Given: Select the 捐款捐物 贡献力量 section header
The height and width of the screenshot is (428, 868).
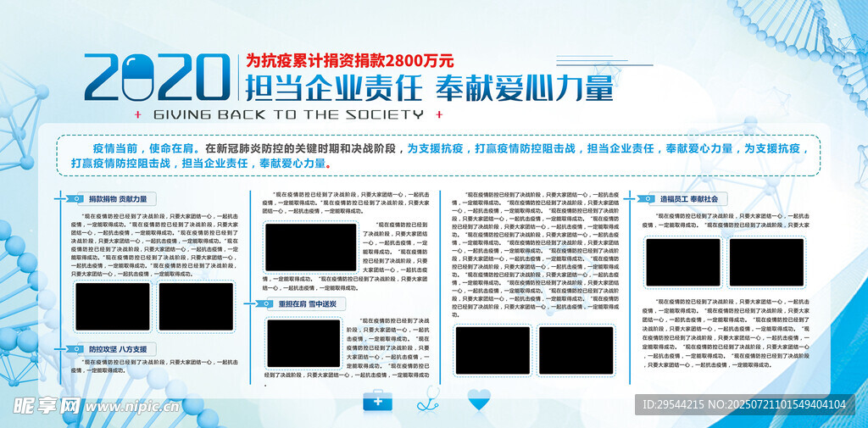Looking at the screenshot, I should point(118,199).
